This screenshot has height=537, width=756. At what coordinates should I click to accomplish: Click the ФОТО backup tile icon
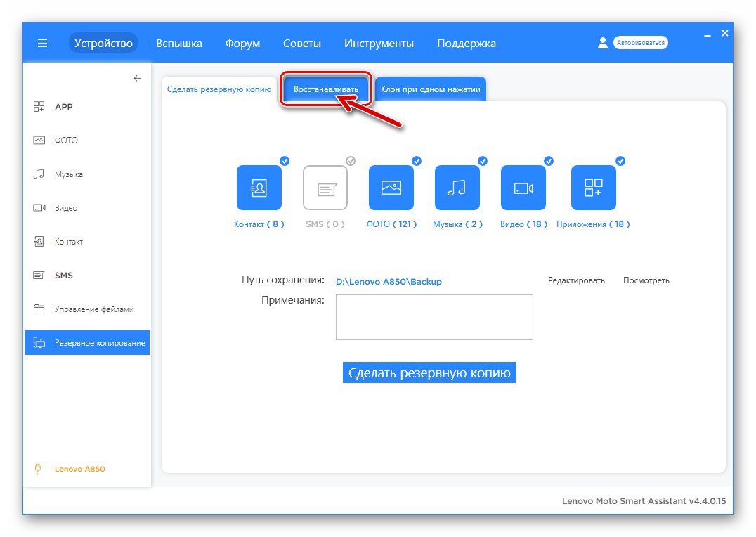pyautogui.click(x=391, y=188)
